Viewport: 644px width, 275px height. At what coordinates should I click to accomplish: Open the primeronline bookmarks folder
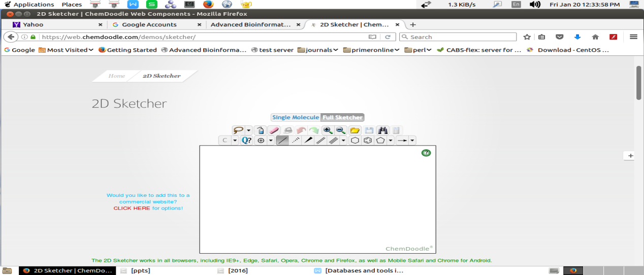(x=371, y=50)
